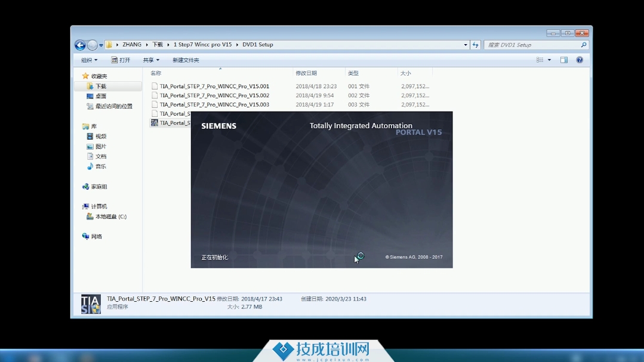Click the modified date 2018/4/17 23:43
644x362 pixels.
261,299
